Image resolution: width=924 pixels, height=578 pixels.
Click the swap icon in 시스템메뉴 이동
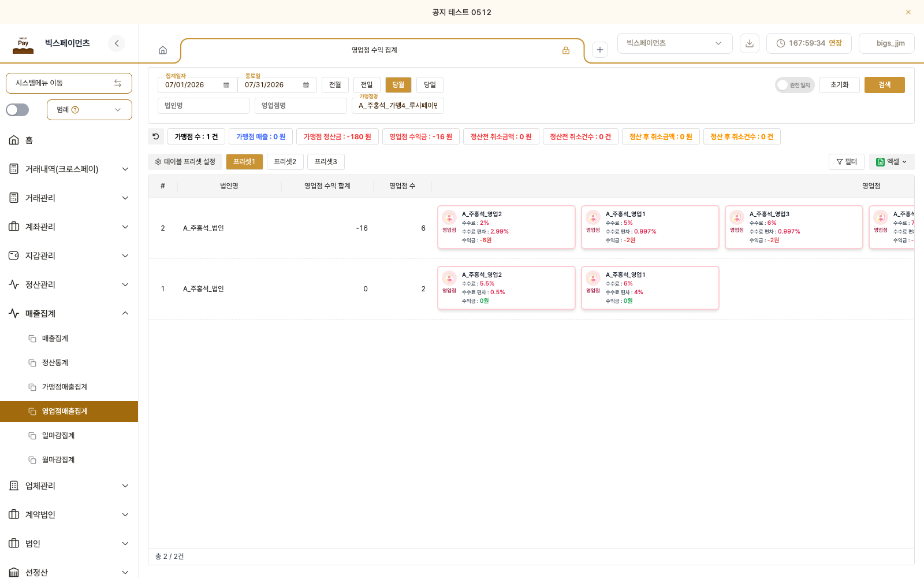(118, 83)
